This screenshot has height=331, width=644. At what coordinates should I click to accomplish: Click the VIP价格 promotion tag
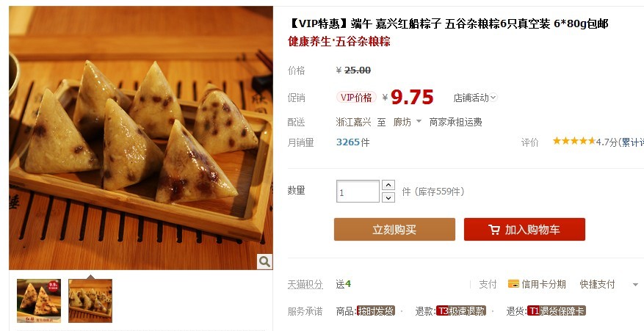[x=356, y=98]
